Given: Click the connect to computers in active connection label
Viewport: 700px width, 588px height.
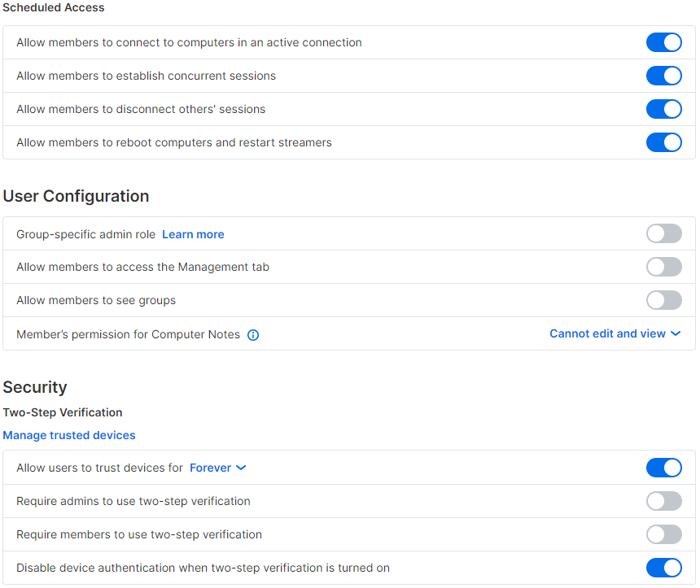Looking at the screenshot, I should 189,42.
